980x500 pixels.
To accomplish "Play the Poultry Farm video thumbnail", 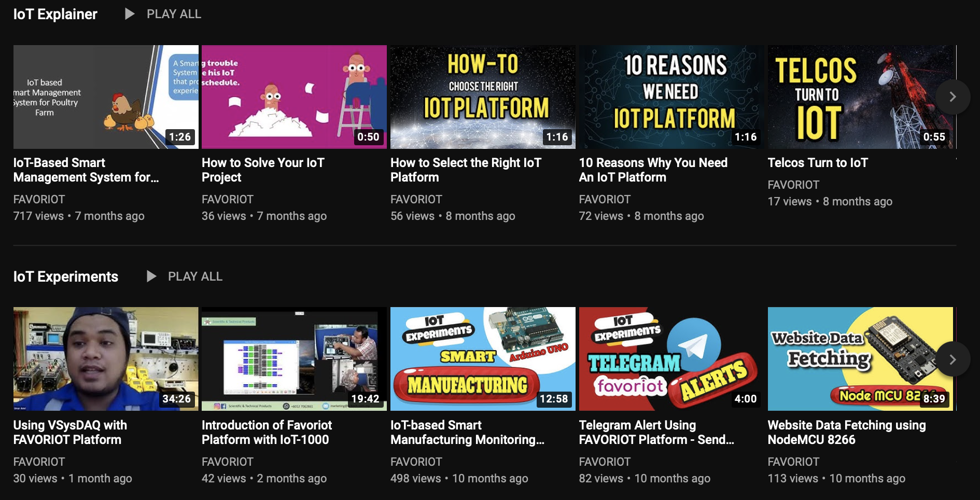I will coord(106,97).
